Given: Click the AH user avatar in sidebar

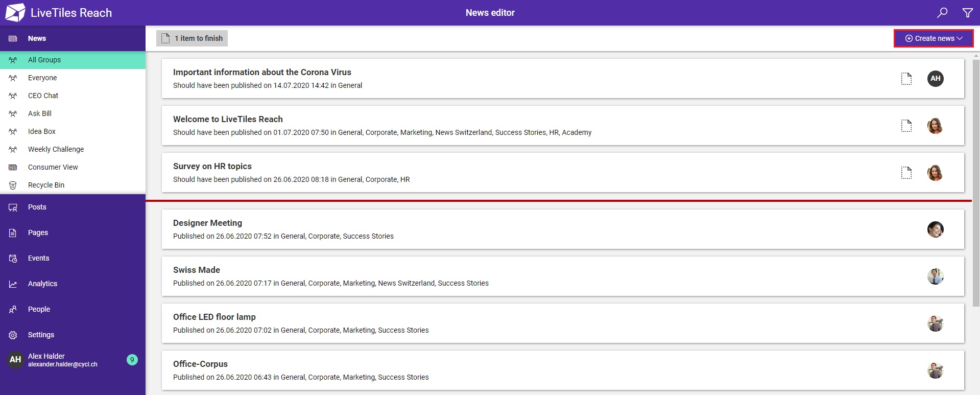Looking at the screenshot, I should pos(15,360).
